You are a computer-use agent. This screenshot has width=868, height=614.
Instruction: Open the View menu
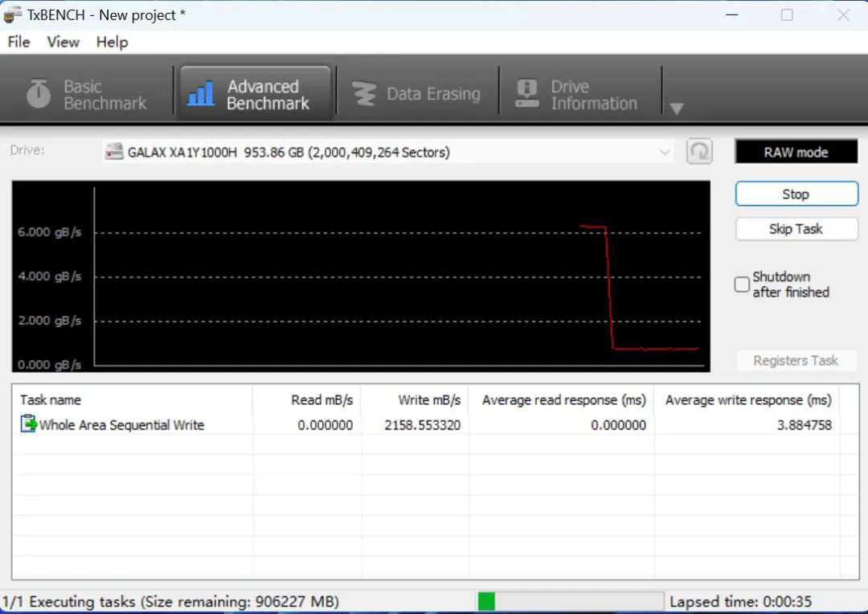(62, 42)
